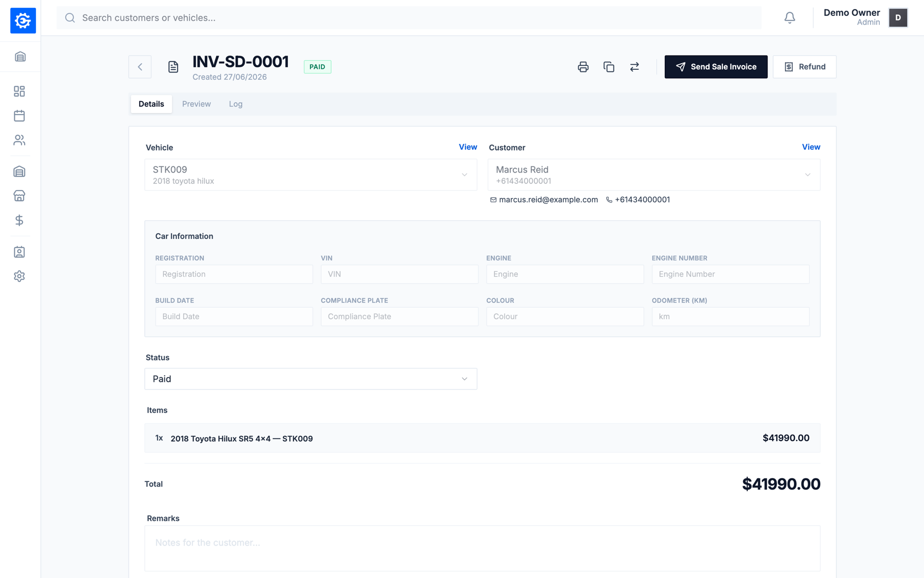Click the 2018 Toyota Hilux SR5 item row
The width and height of the screenshot is (924, 578).
point(483,438)
